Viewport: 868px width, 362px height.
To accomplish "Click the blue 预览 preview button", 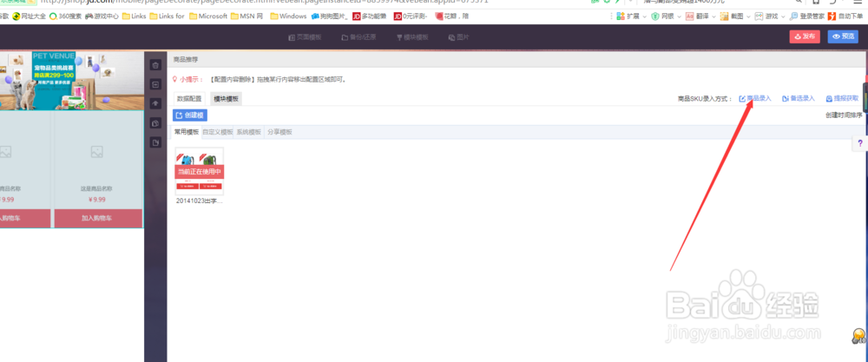I will 843,36.
